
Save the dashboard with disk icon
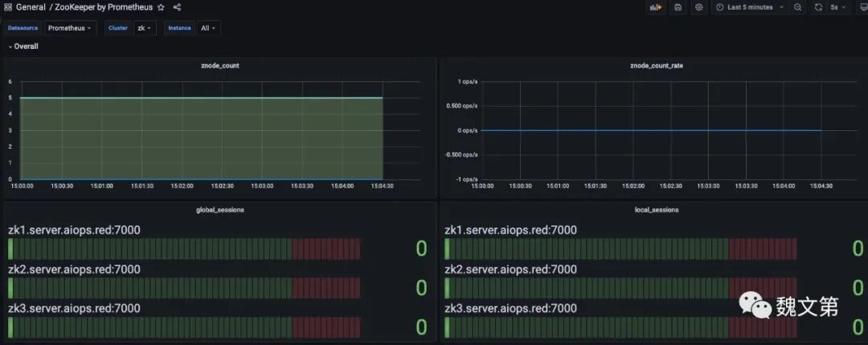[678, 7]
